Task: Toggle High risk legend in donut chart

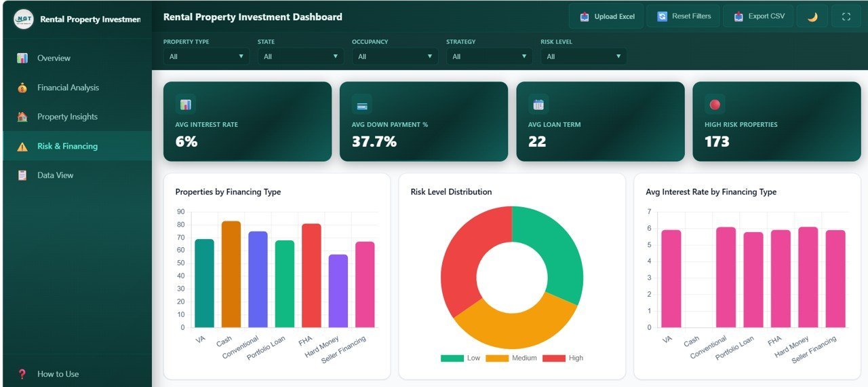Action: pyautogui.click(x=563, y=358)
